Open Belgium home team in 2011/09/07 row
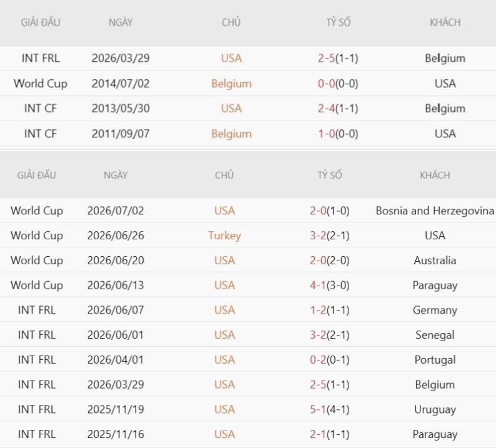Image resolution: width=496 pixels, height=448 pixels. coord(231,134)
